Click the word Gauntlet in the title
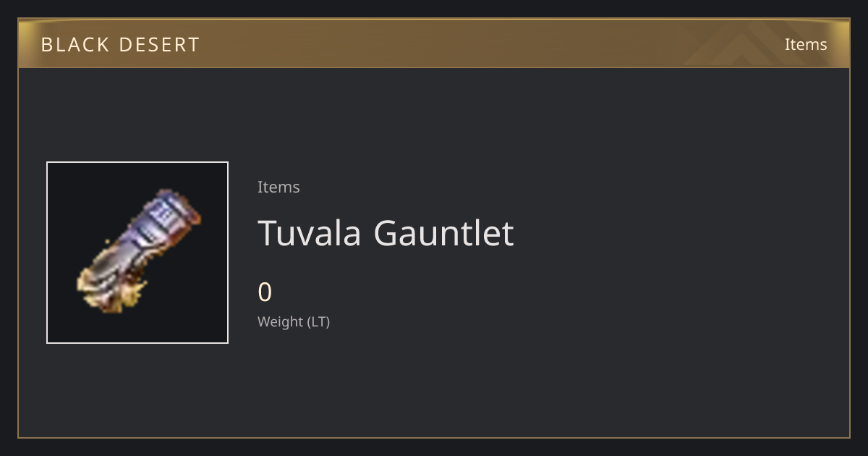Screen dimensions: 868x456 tap(443, 233)
